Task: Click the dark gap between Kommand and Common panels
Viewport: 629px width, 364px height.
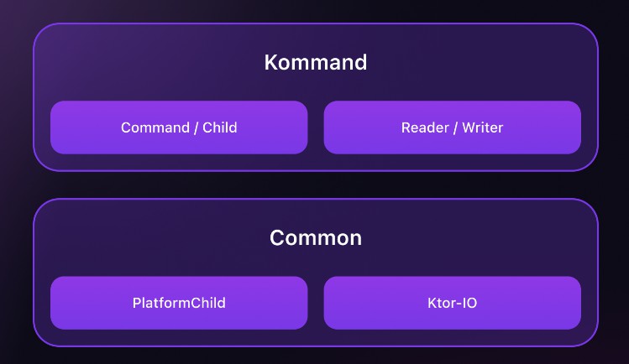Action: pyautogui.click(x=316, y=185)
